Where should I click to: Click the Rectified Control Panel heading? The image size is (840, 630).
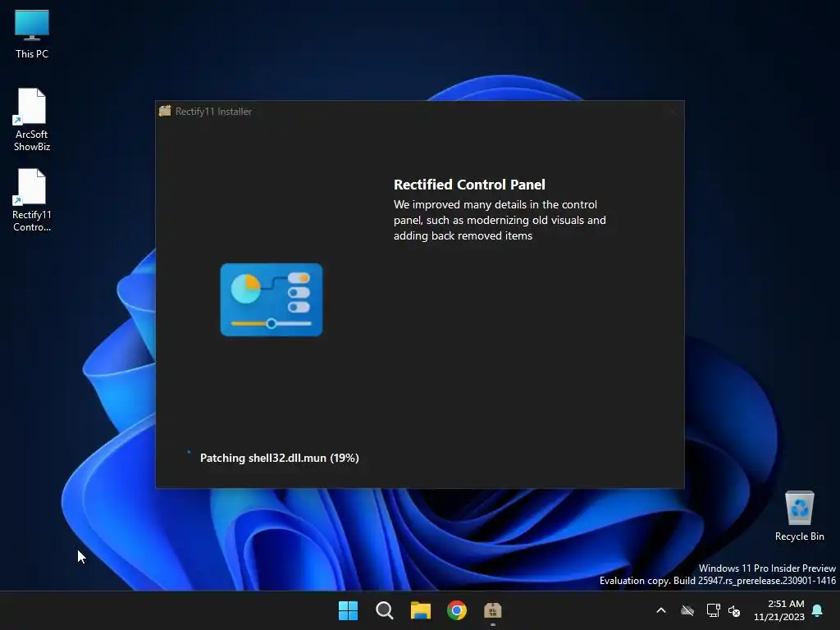click(469, 185)
